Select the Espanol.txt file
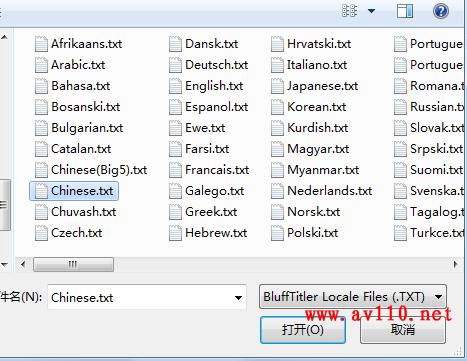Viewport: 467px width, 361px height. 209,107
